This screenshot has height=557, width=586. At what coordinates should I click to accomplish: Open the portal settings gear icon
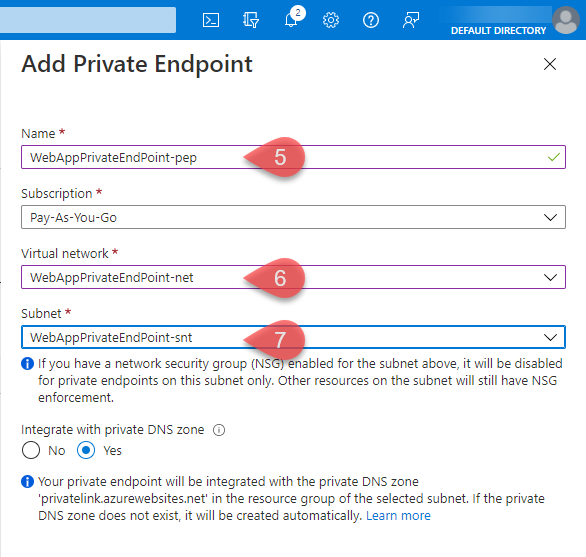point(331,20)
